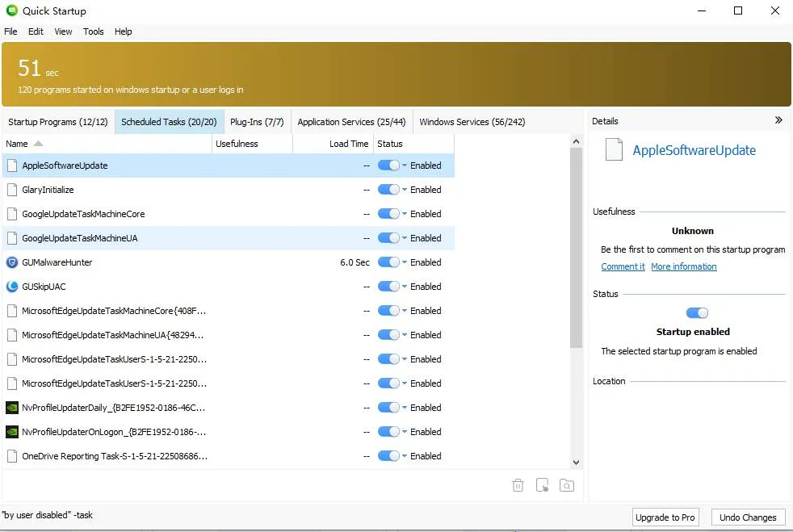
Task: Open the Edit menu
Action: [x=36, y=31]
